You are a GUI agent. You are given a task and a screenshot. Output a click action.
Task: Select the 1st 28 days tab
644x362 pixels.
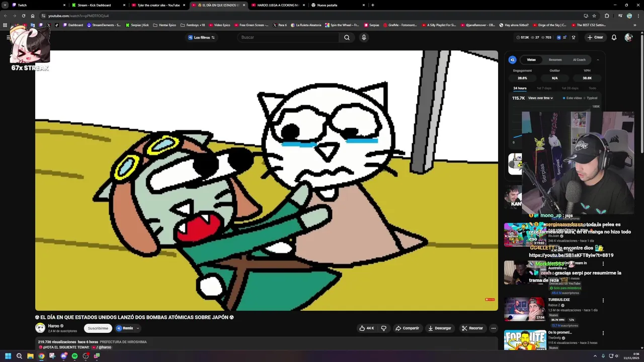pyautogui.click(x=570, y=88)
